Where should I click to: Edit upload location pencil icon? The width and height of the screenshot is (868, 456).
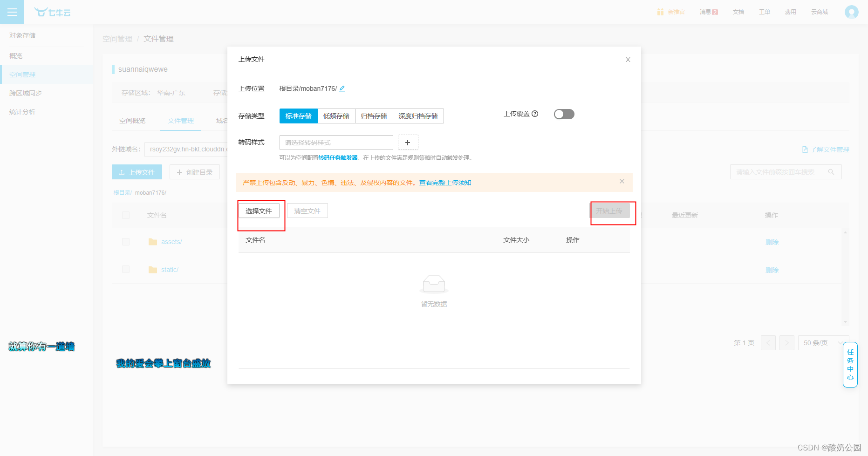[342, 88]
